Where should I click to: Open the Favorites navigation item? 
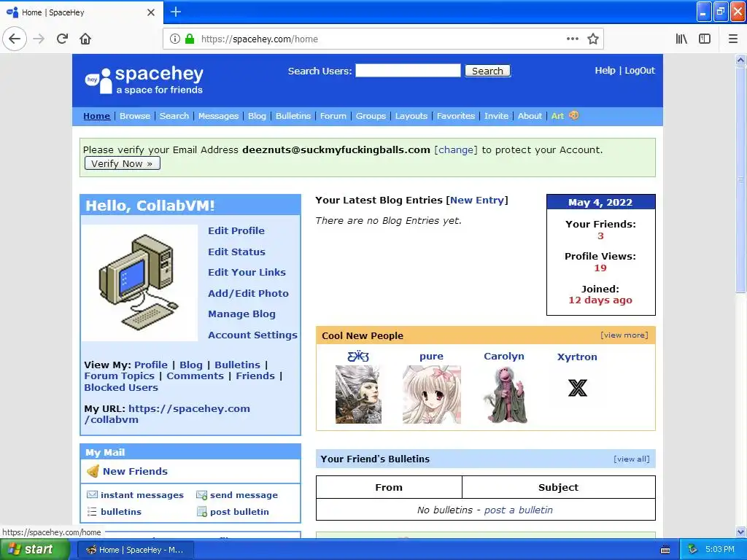coord(455,116)
